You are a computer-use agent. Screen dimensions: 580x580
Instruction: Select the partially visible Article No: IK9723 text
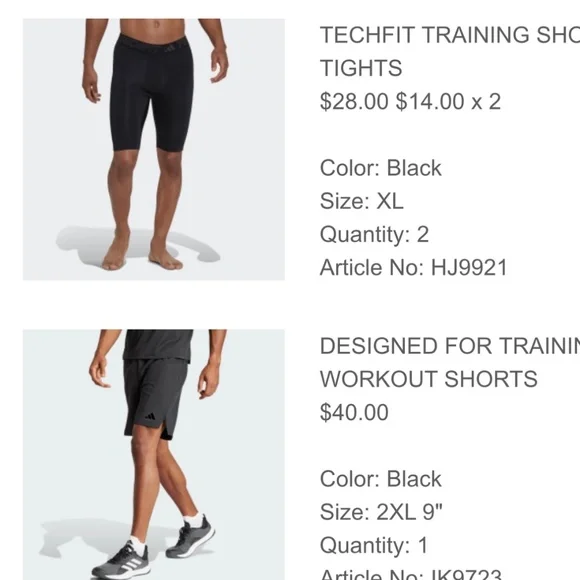(x=411, y=574)
